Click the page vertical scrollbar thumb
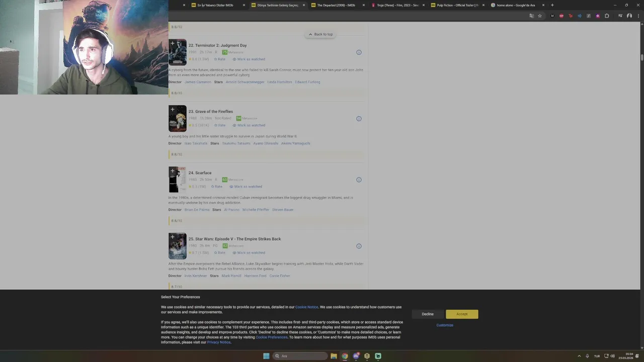This screenshot has width=644, height=362. 642,57
